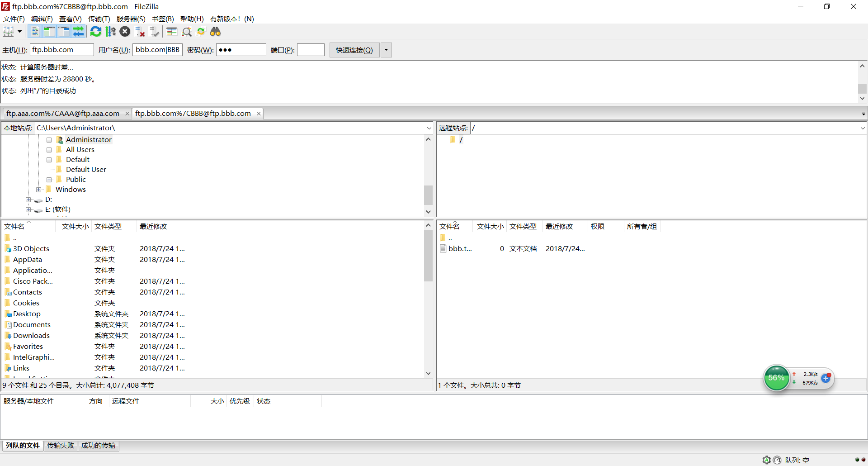Open the 帮助(H) menu
Viewport: 868px width, 466px height.
coord(192,19)
